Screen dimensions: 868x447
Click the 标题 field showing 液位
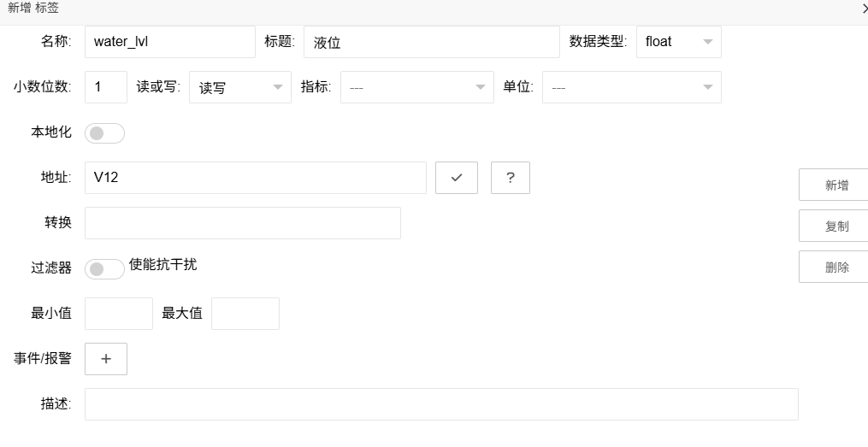point(432,42)
